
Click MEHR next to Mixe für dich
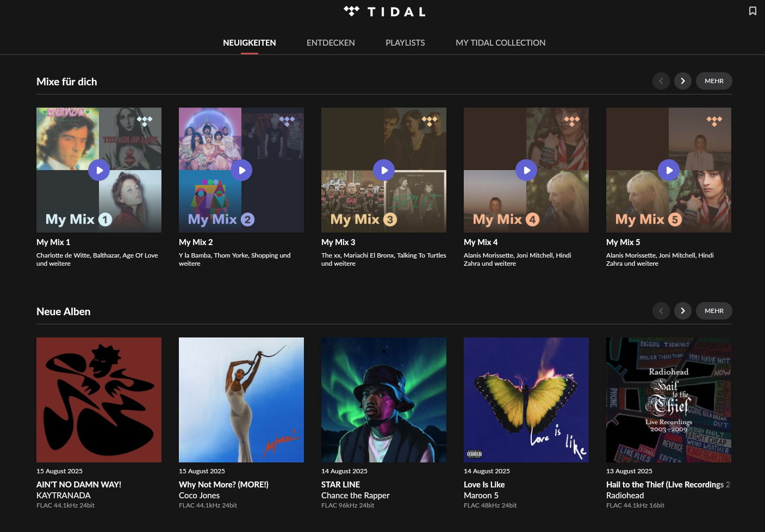tap(714, 80)
